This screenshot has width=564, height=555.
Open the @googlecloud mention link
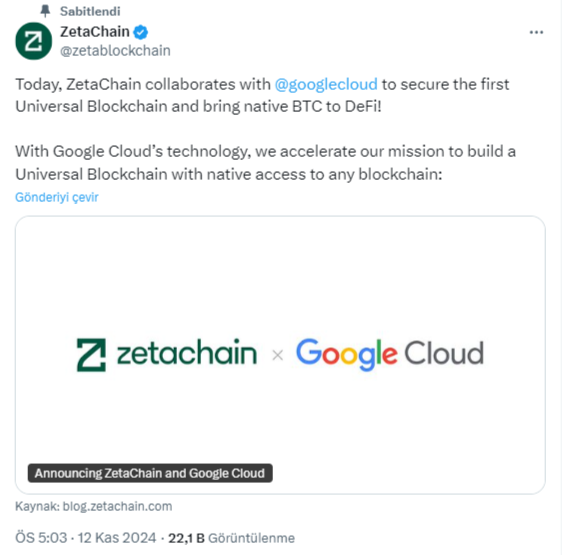pos(326,85)
